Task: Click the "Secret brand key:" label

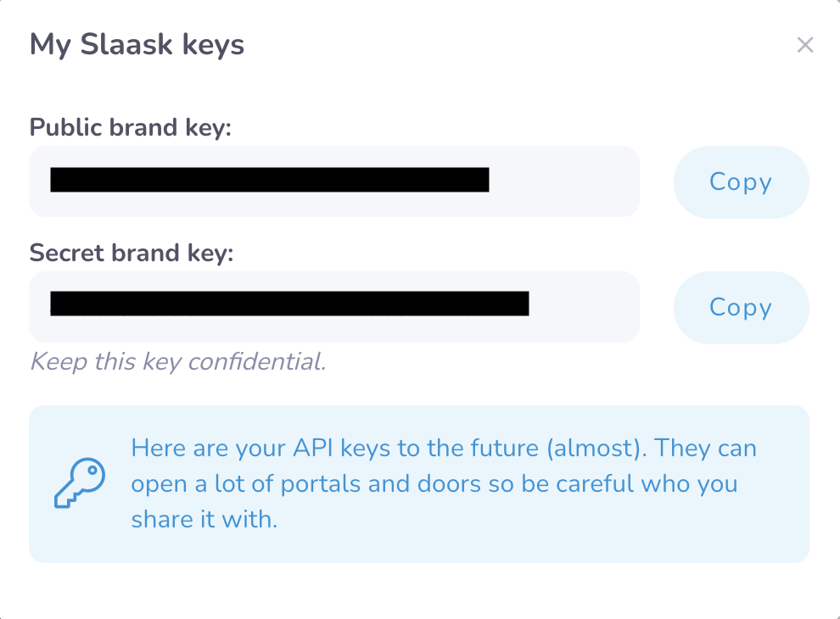Action: (131, 253)
